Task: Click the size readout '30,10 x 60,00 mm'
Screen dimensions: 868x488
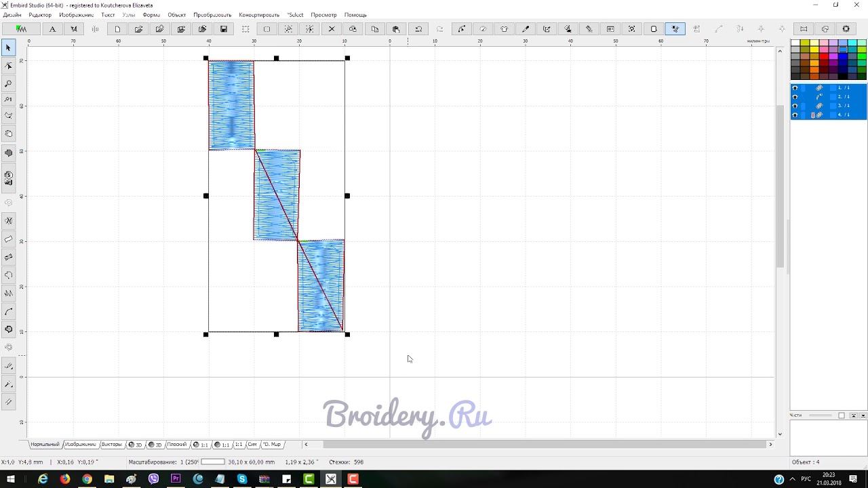Action: pyautogui.click(x=252, y=462)
